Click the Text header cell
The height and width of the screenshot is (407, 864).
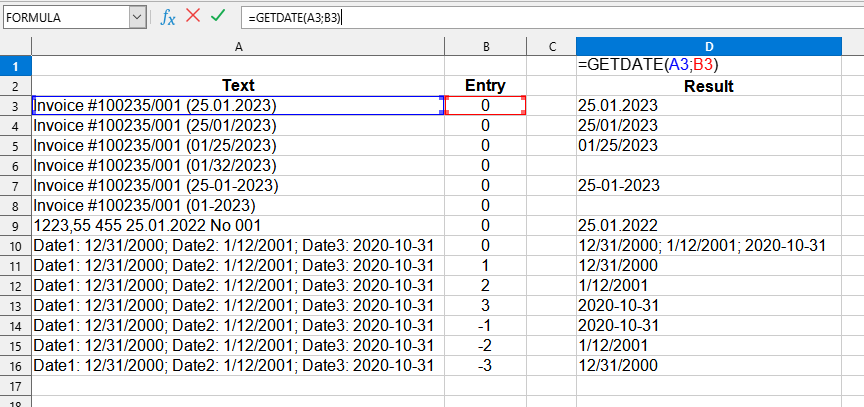[x=238, y=86]
